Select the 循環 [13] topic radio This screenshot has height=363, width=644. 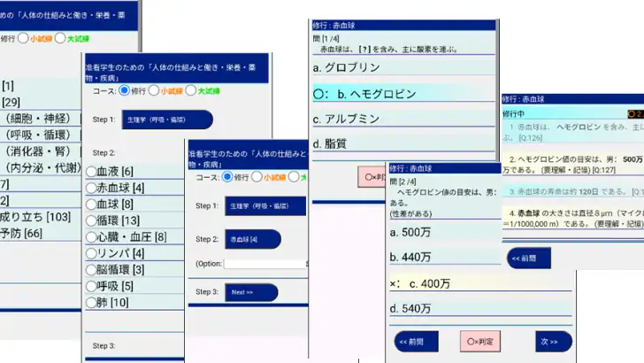point(91,220)
